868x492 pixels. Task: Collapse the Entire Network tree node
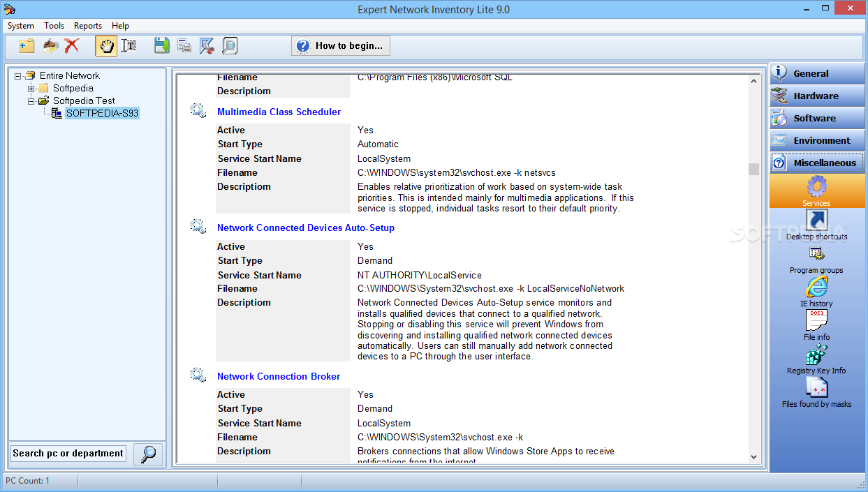(18, 75)
